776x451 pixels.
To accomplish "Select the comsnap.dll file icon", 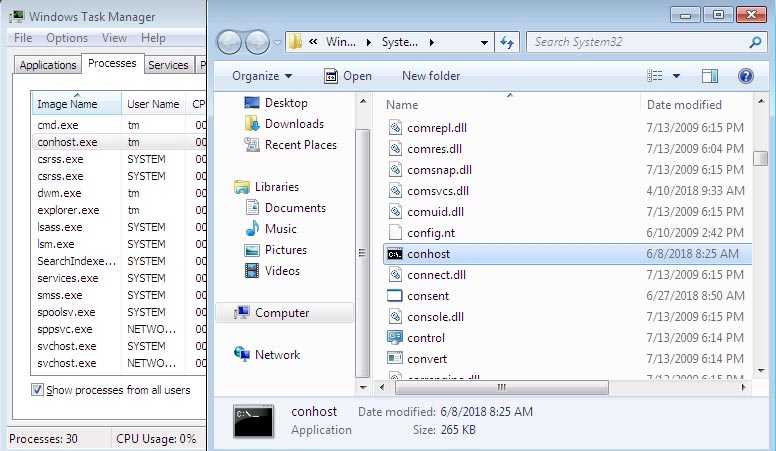I will 395,170.
